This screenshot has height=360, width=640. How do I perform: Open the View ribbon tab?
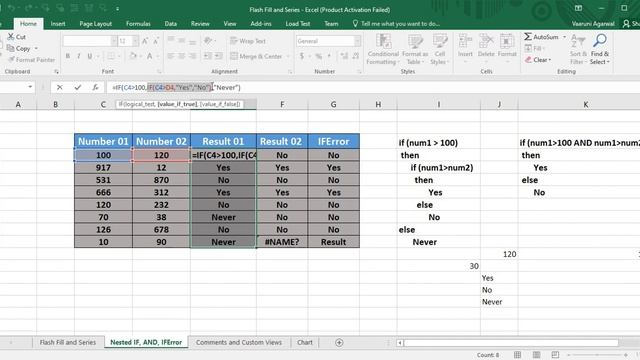point(230,24)
